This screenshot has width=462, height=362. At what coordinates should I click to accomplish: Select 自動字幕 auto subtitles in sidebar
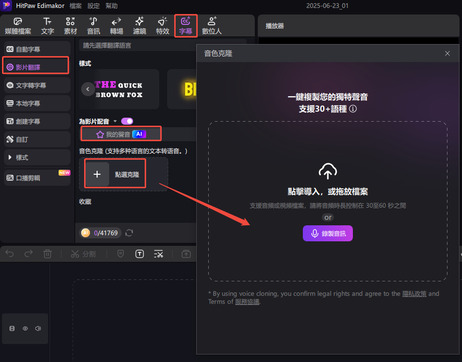(x=37, y=49)
